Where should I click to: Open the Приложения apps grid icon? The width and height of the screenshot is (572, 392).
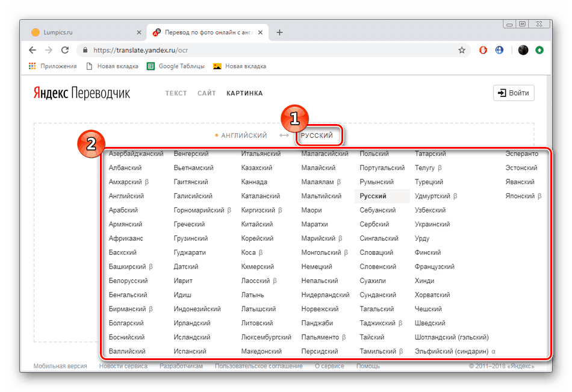click(x=33, y=66)
